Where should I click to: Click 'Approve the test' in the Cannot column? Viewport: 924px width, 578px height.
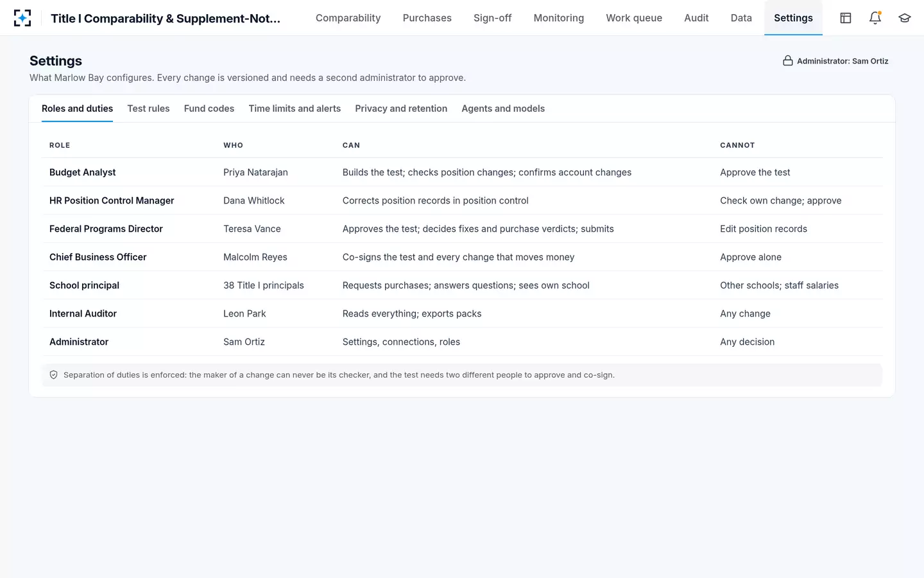[x=755, y=172]
